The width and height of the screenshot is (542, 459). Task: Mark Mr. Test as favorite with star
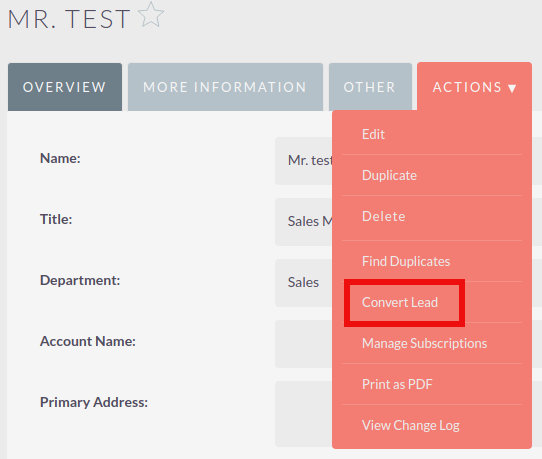pos(151,15)
